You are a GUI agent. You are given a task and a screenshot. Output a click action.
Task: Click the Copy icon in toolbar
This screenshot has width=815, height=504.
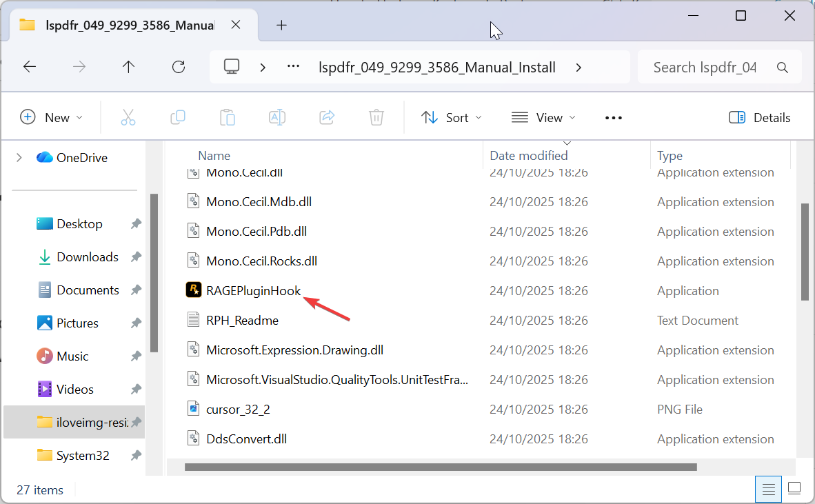pyautogui.click(x=178, y=118)
